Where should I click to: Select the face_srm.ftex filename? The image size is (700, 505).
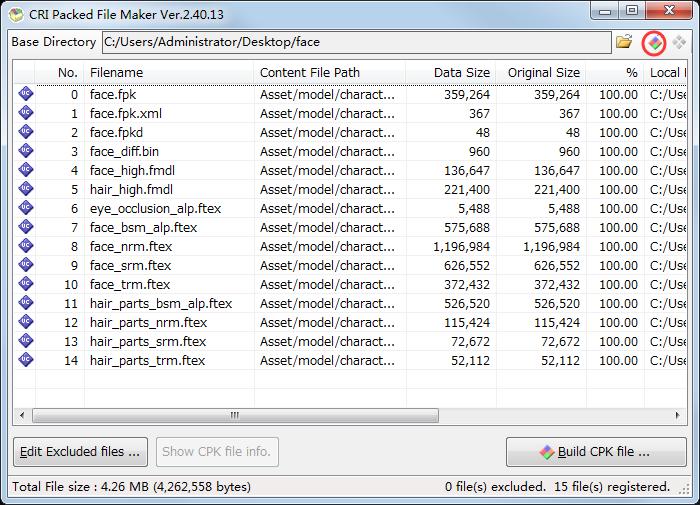click(130, 265)
